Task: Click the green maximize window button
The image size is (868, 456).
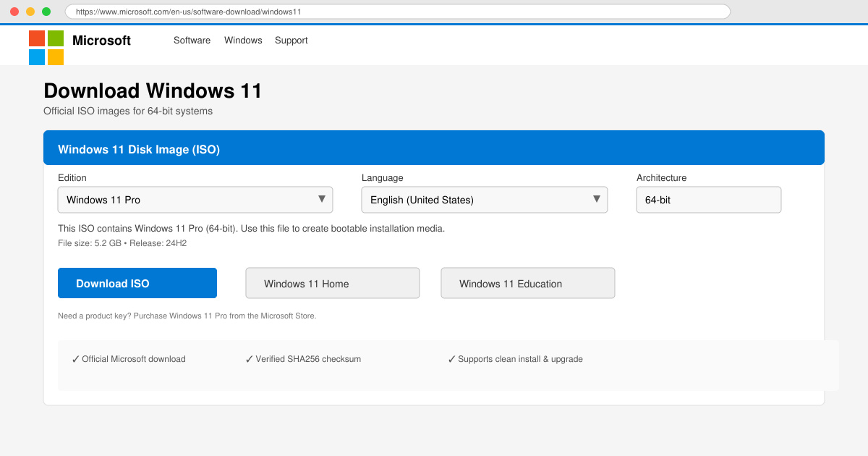Action: [x=46, y=12]
